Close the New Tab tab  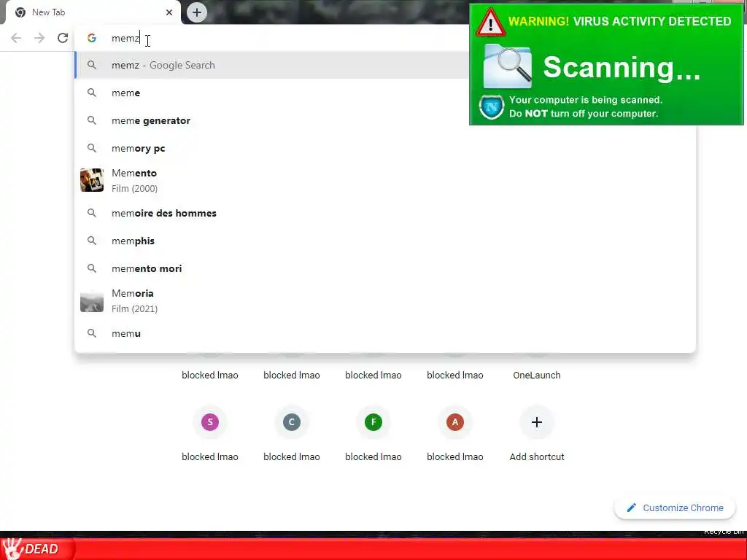pos(169,12)
